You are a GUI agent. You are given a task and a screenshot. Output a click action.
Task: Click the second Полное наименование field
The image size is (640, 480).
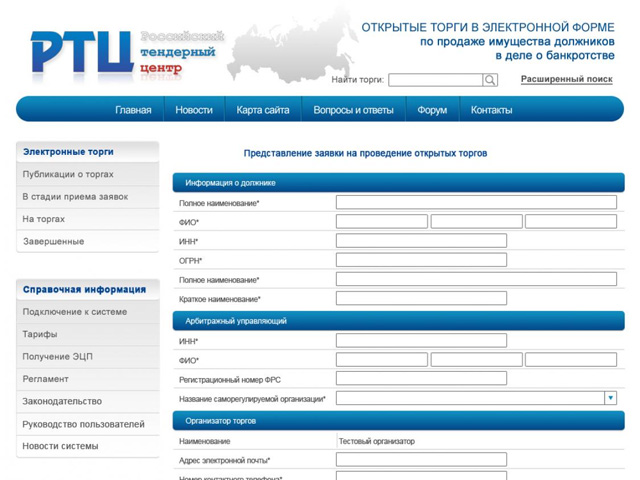pos(476,279)
